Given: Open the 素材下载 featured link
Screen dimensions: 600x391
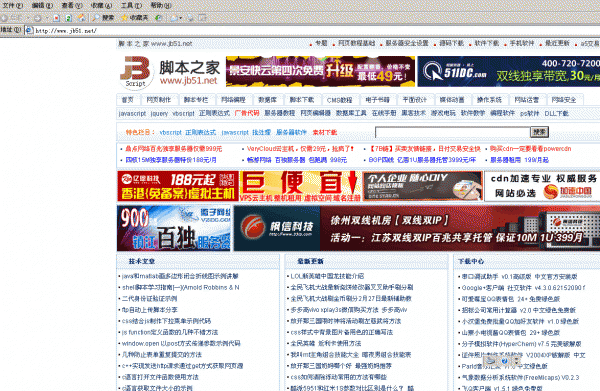Looking at the screenshot, I should coord(325,132).
